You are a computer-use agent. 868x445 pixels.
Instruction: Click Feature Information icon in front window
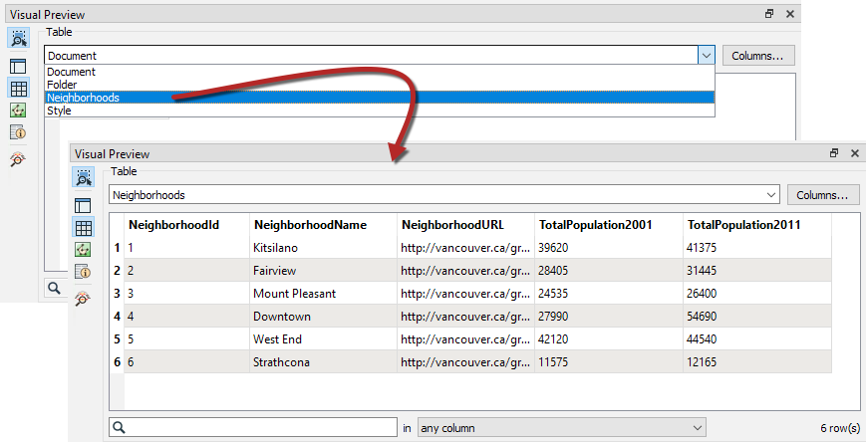point(83,271)
